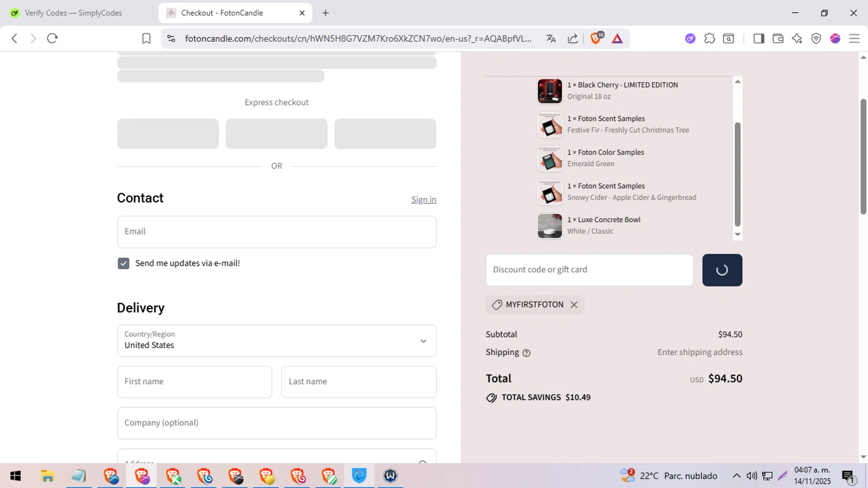Click the TOTAL SAVINGS tag icon

pos(491,398)
